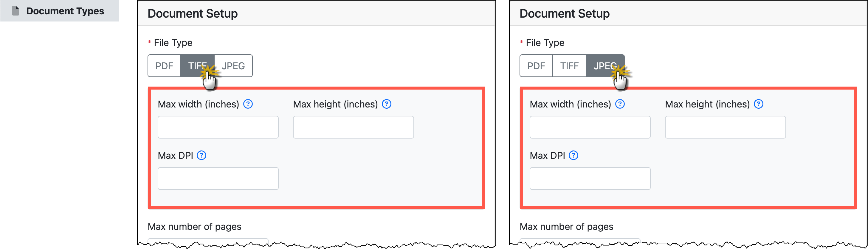Click Max width input in right panel
The width and height of the screenshot is (868, 249).
point(590,127)
